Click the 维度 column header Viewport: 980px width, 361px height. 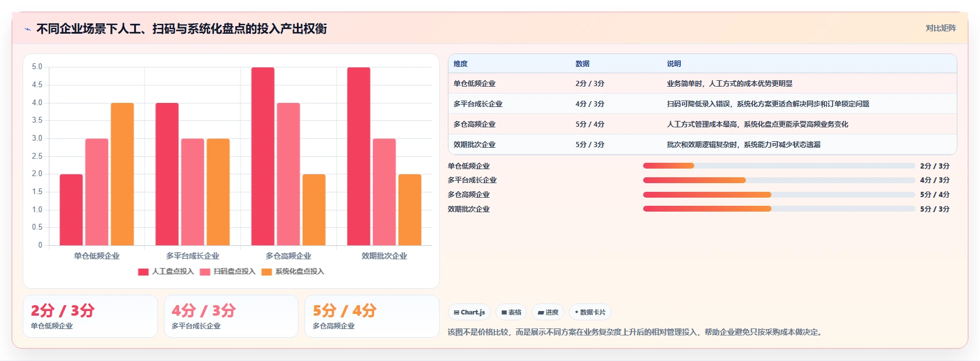click(461, 64)
